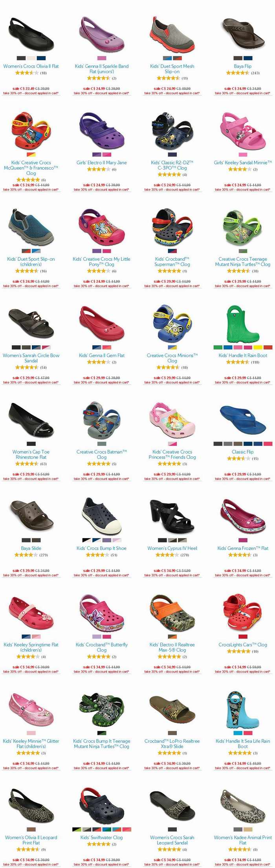The image size is (275, 868).
Task: Open Baya Flip product image
Action: (243, 34)
